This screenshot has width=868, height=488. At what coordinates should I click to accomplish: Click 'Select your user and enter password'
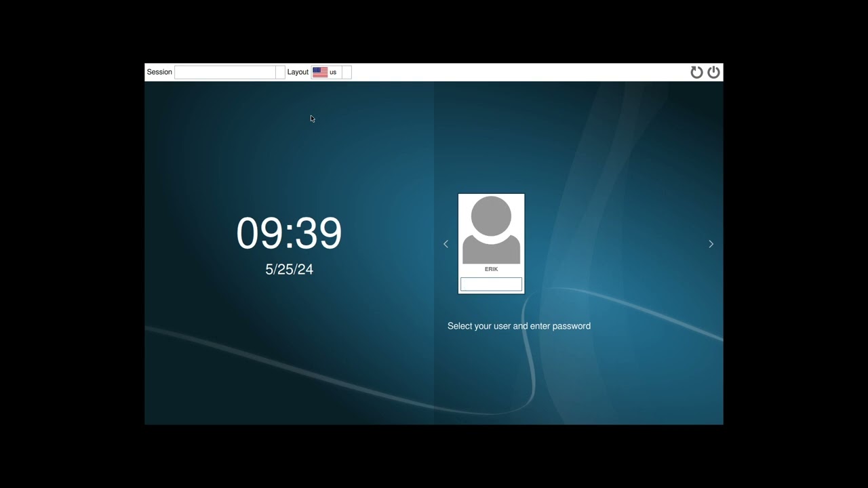tap(519, 326)
